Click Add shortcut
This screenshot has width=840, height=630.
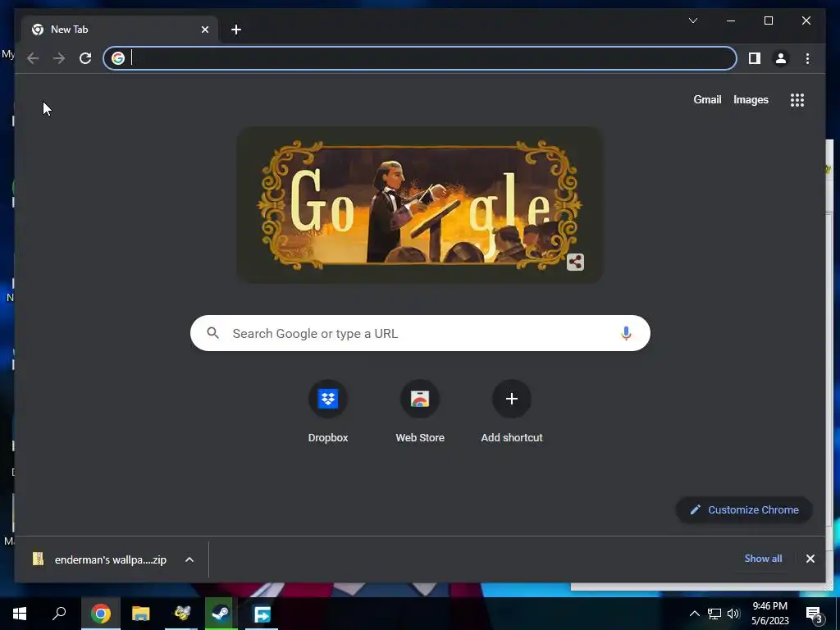[512, 412]
